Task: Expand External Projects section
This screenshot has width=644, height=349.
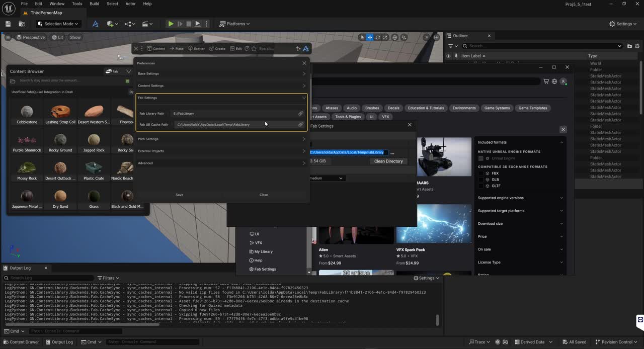Action: coord(221,151)
